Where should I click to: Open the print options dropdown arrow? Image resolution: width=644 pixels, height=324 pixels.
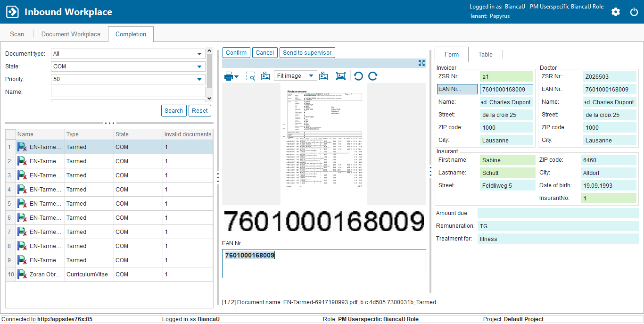[237, 76]
